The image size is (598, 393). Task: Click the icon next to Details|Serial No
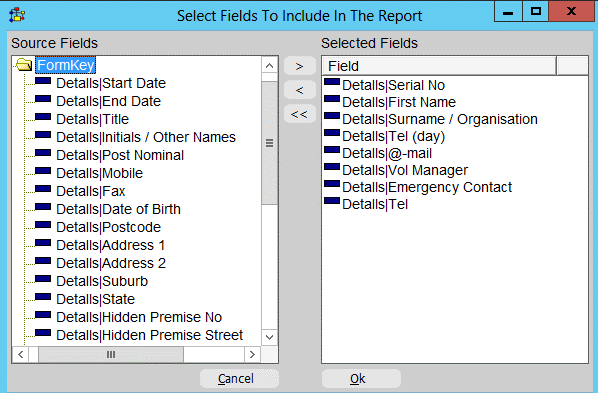click(x=332, y=82)
